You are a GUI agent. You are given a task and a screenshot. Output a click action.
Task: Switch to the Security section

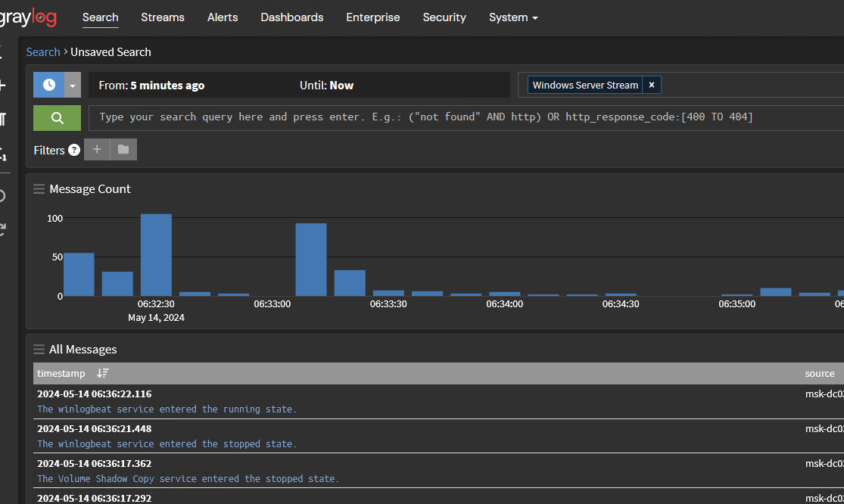click(444, 17)
